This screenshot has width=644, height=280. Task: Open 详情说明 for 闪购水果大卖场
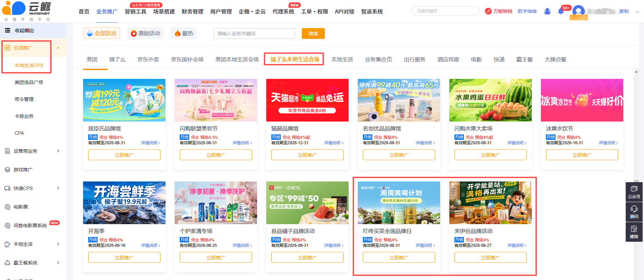click(517, 143)
